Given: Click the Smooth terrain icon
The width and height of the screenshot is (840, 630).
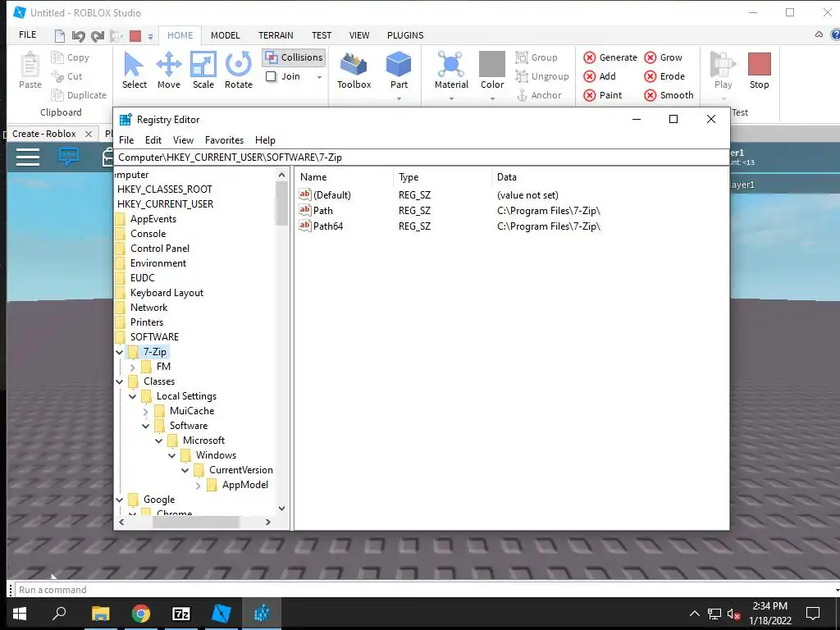Looking at the screenshot, I should pos(651,95).
